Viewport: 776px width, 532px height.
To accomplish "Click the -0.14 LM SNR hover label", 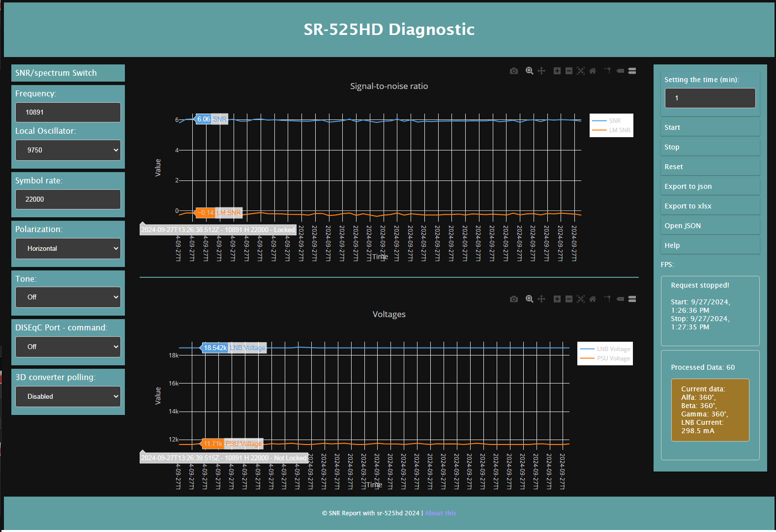I will coord(219,212).
